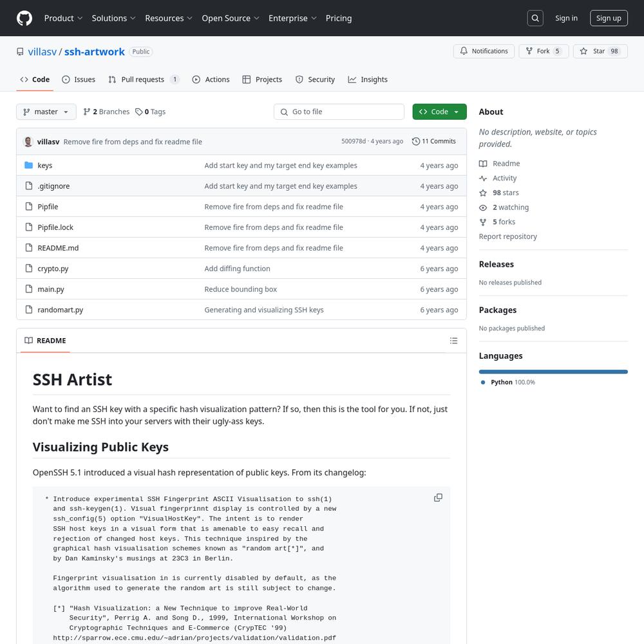Click the eye icon beside 2 watching
The width and height of the screenshot is (644, 644).
[x=483, y=207]
